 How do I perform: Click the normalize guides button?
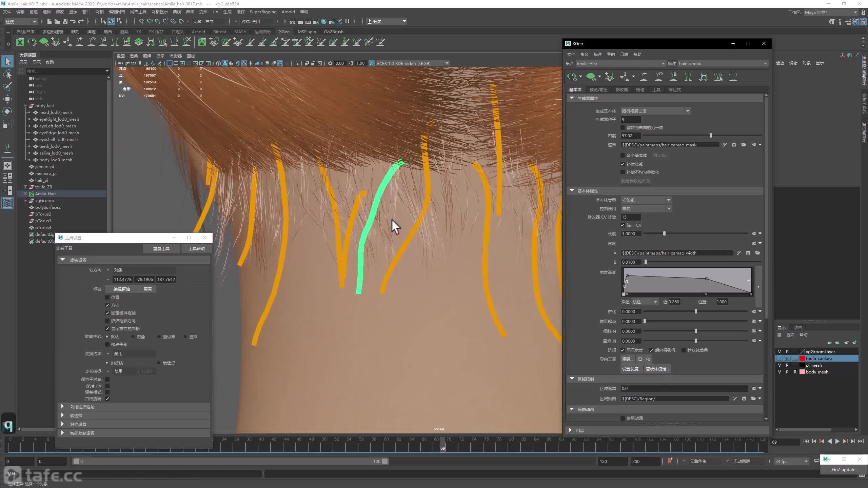644,359
